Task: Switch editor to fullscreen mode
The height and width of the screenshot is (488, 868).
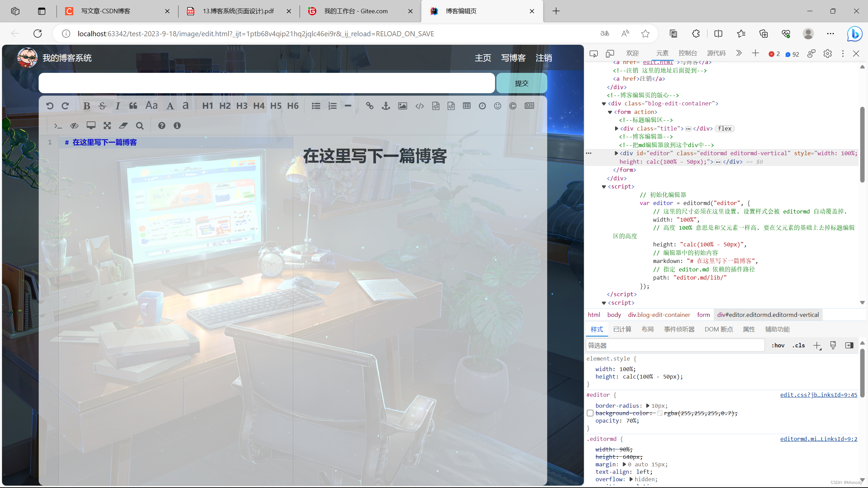Action: coord(107,126)
